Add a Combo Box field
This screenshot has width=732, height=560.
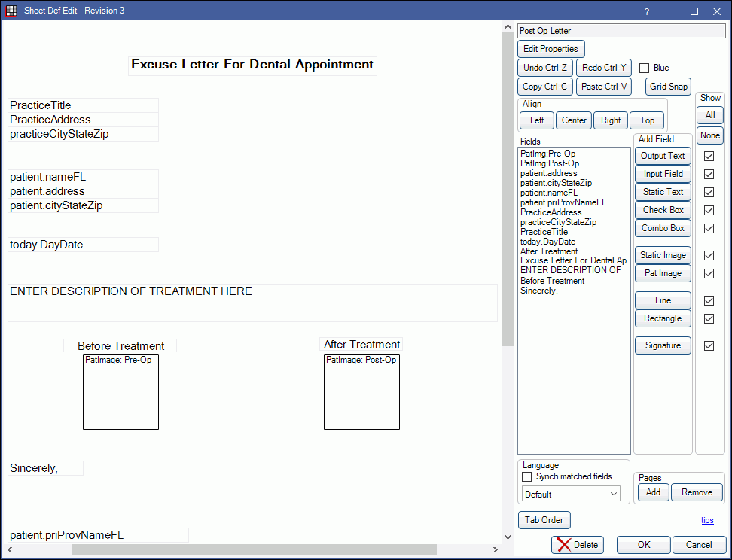[663, 228]
